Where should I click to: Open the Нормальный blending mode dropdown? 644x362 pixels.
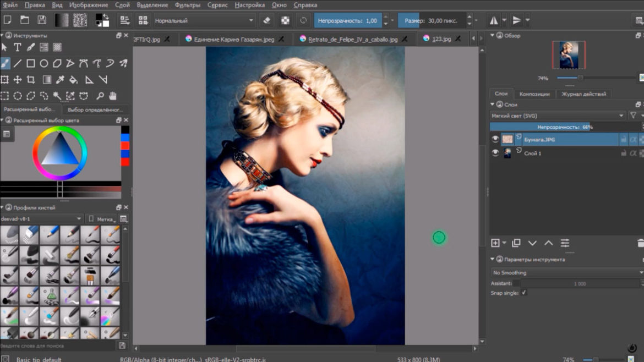204,20
